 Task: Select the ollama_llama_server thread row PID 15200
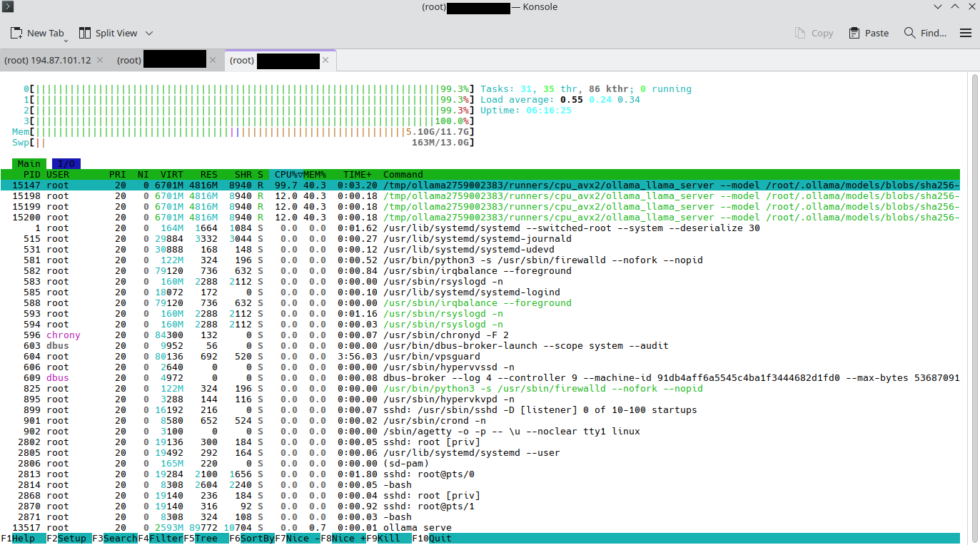click(480, 218)
